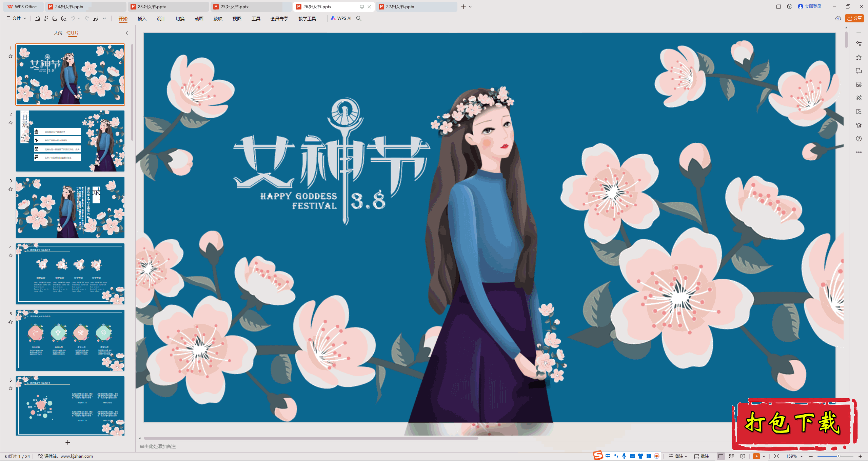Switch to slide sorter grid view
868x461 pixels.
tap(732, 456)
